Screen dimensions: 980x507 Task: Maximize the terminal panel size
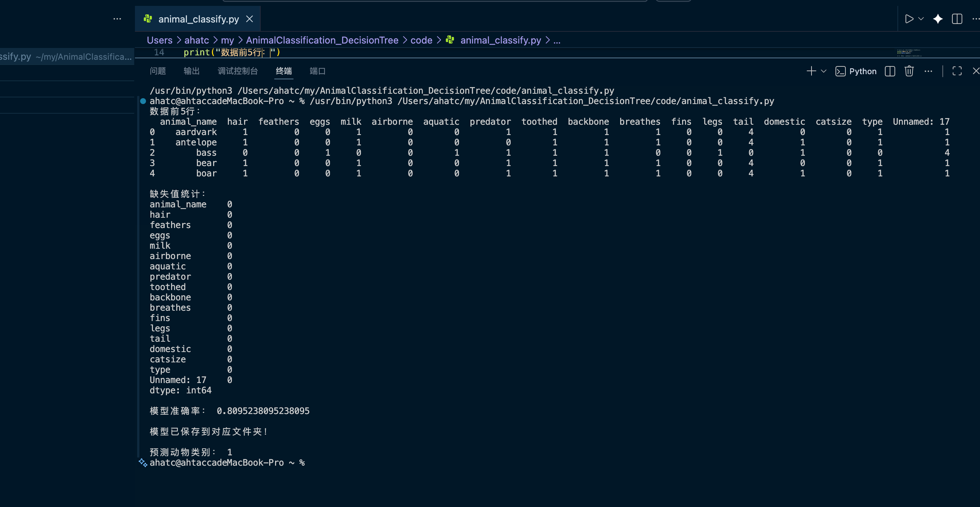pyautogui.click(x=957, y=71)
